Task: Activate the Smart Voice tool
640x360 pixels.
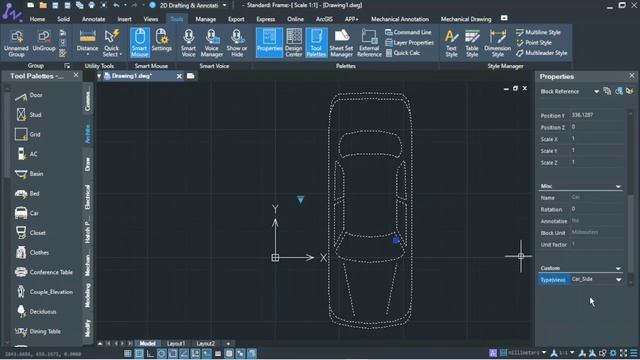Action: point(188,43)
